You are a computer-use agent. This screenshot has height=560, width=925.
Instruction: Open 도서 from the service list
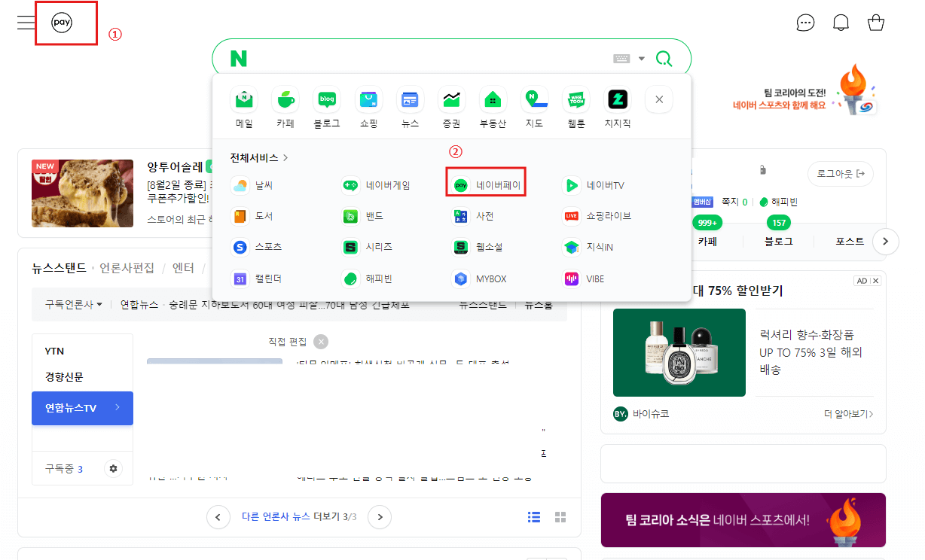pyautogui.click(x=252, y=216)
